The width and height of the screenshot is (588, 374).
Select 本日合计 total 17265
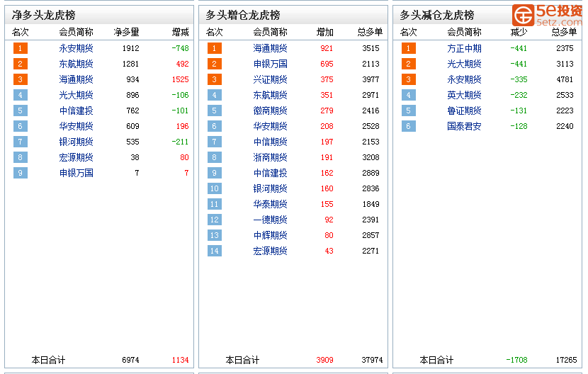pos(566,360)
